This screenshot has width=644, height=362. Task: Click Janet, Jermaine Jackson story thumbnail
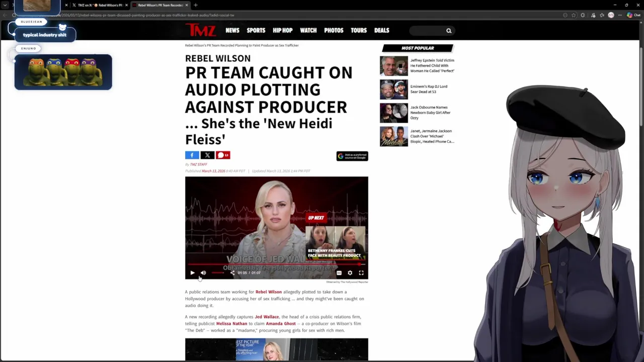393,136
